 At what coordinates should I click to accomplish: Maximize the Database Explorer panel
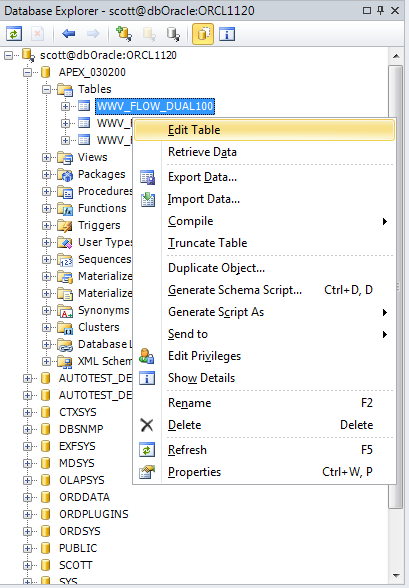[x=367, y=10]
